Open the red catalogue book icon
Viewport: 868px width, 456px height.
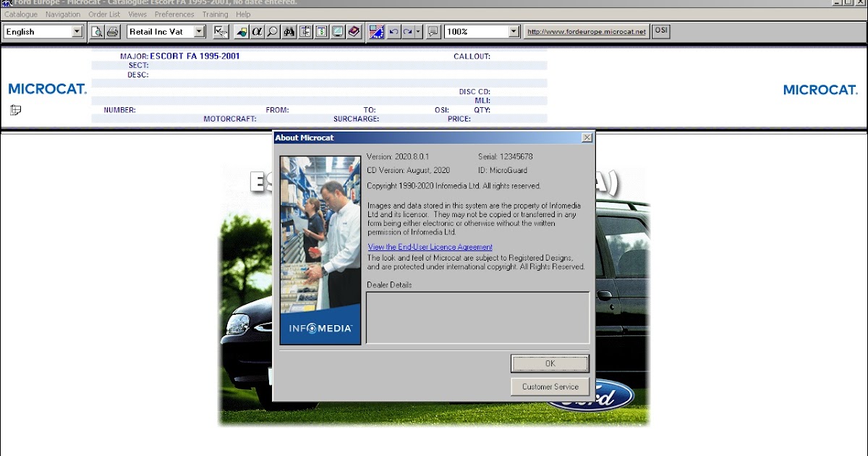point(352,31)
